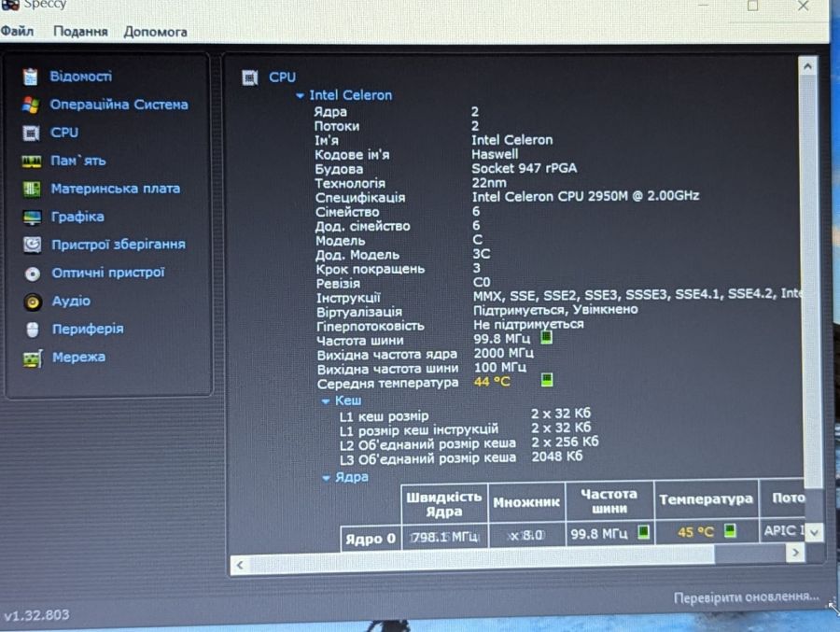This screenshot has height=632, width=840.
Task: Open the Подання menu
Action: point(80,32)
